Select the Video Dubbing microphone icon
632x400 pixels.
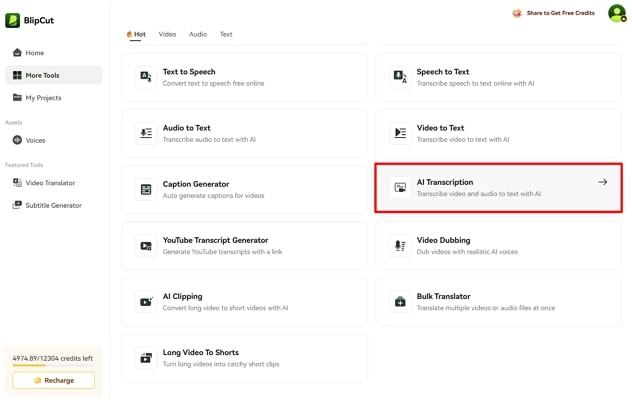(400, 245)
